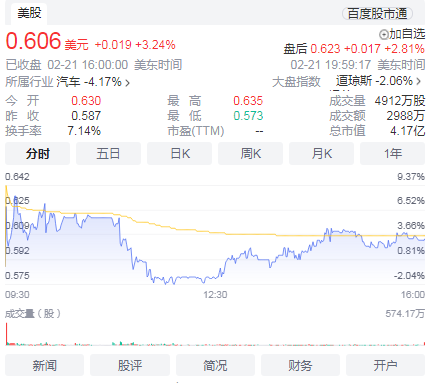Click the 574.17万 volume scale label
The image size is (447, 383).
click(405, 314)
